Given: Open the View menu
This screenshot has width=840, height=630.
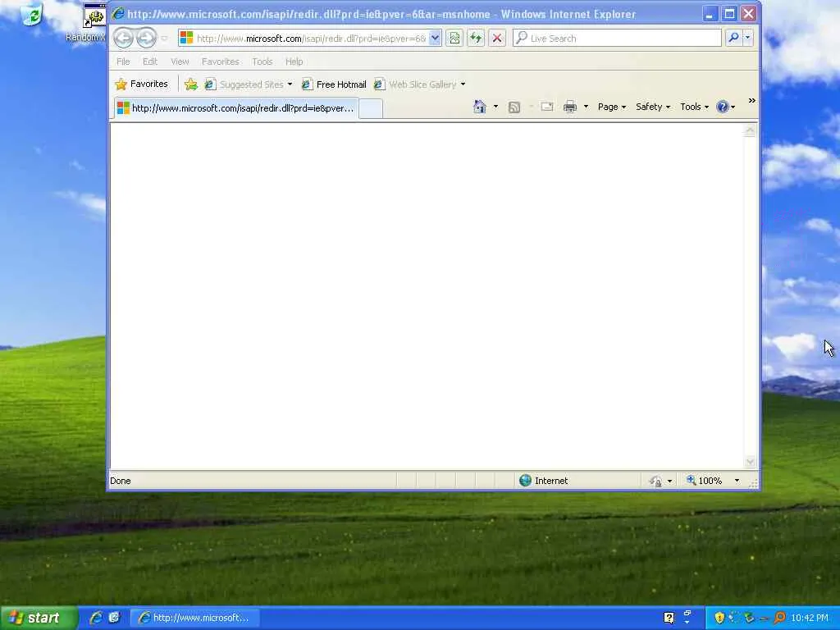Looking at the screenshot, I should click(x=180, y=62).
